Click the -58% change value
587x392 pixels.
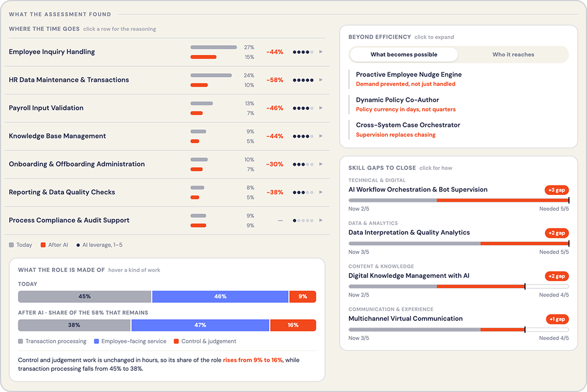[275, 80]
